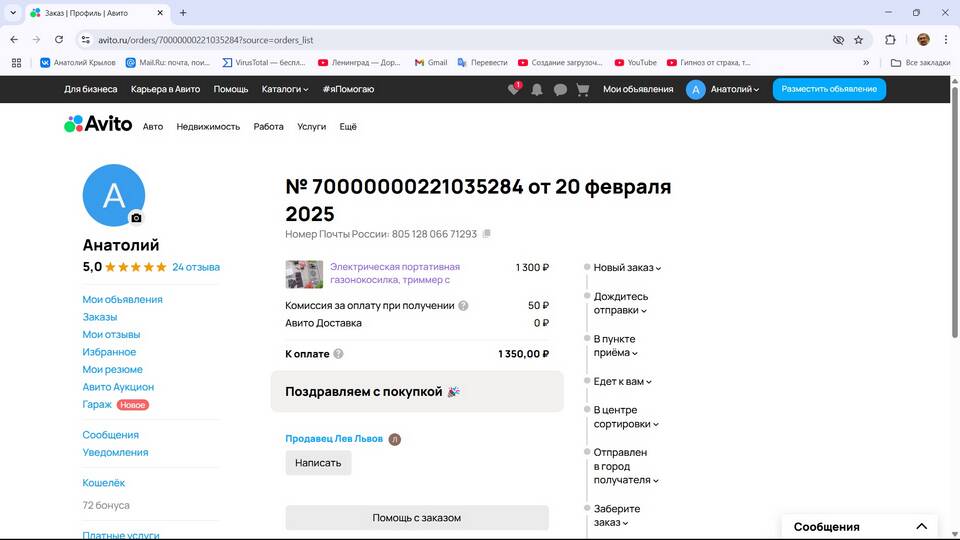Open Заказы in the sidebar
The image size is (960, 540).
(100, 317)
